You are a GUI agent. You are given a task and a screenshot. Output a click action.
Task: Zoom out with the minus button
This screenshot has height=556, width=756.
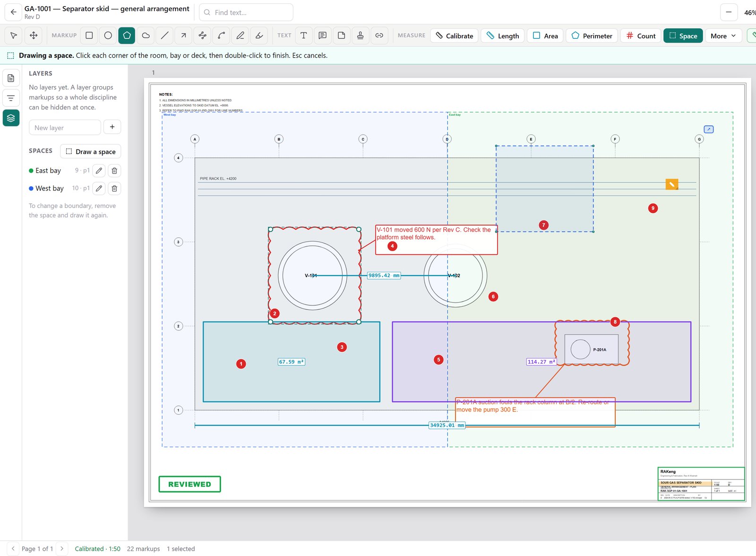pyautogui.click(x=729, y=12)
